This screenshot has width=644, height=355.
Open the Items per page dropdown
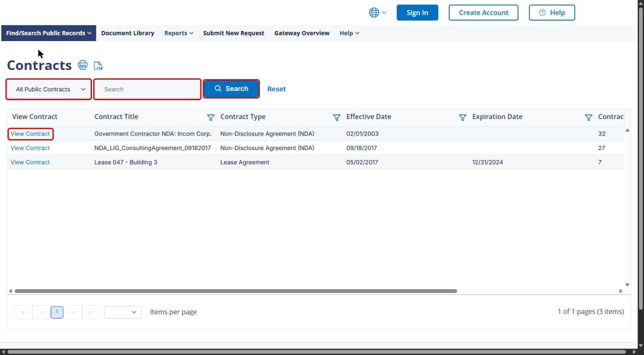[x=123, y=312]
